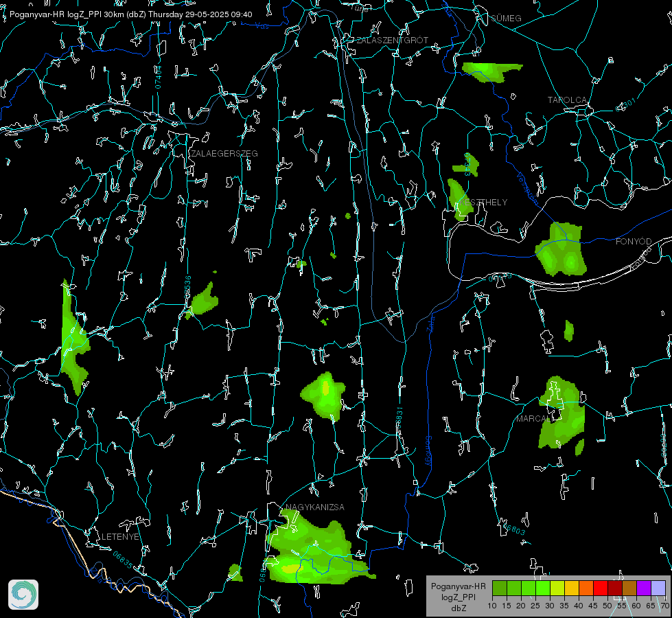672x618 pixels.
Task: Click the radar echo southwest of Fonyód
Action: point(561,249)
